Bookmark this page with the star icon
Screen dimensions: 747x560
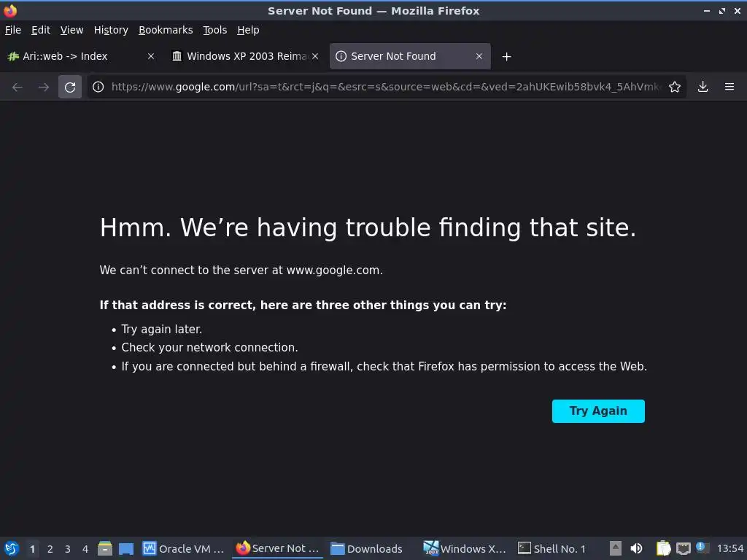pyautogui.click(x=675, y=87)
